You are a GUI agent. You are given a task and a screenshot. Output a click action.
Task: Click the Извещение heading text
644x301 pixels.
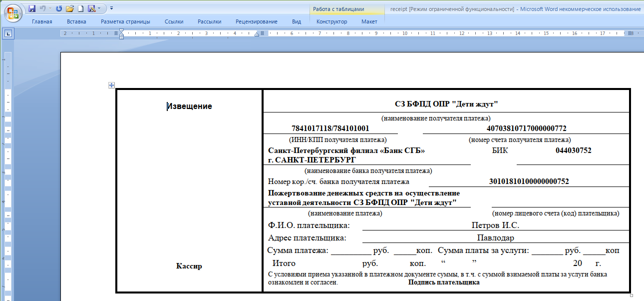(x=189, y=106)
